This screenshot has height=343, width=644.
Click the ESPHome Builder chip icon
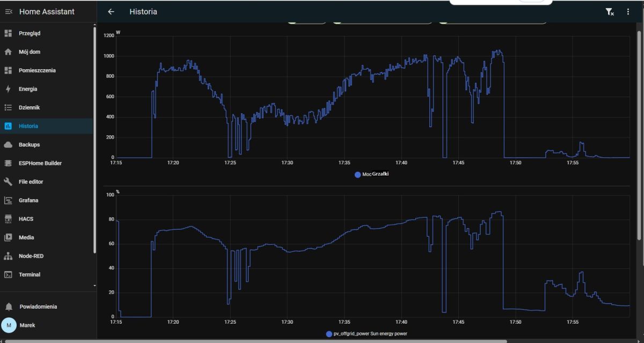[8, 163]
